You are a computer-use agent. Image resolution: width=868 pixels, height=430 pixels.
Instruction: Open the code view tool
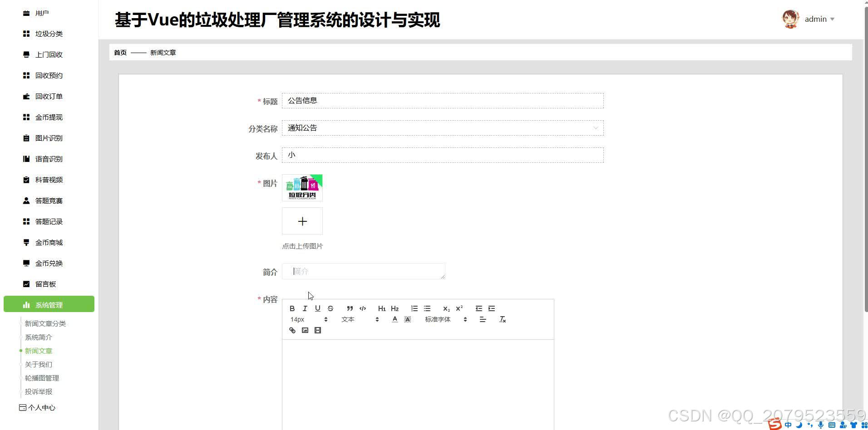[362, 308]
